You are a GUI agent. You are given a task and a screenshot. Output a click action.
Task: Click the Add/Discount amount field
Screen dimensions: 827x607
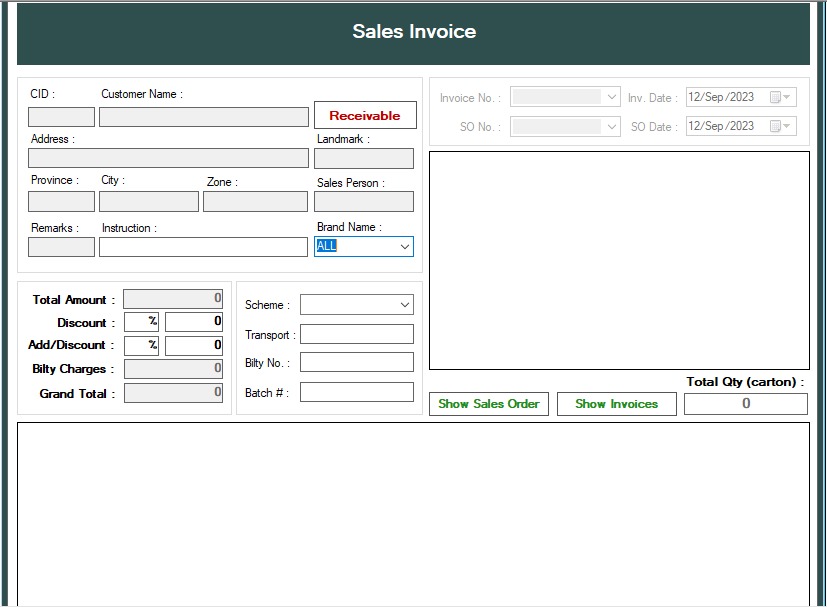click(194, 345)
